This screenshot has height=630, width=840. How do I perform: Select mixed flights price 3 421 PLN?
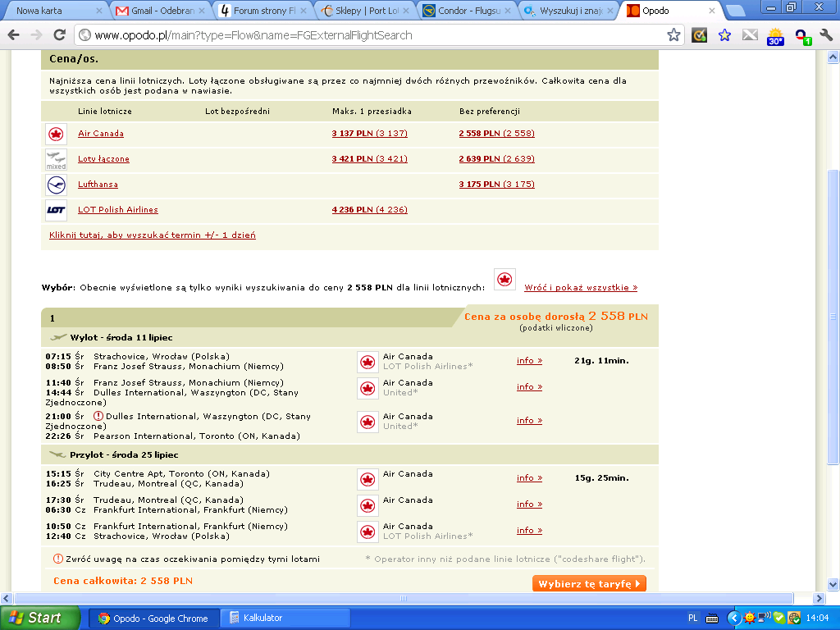click(x=370, y=158)
